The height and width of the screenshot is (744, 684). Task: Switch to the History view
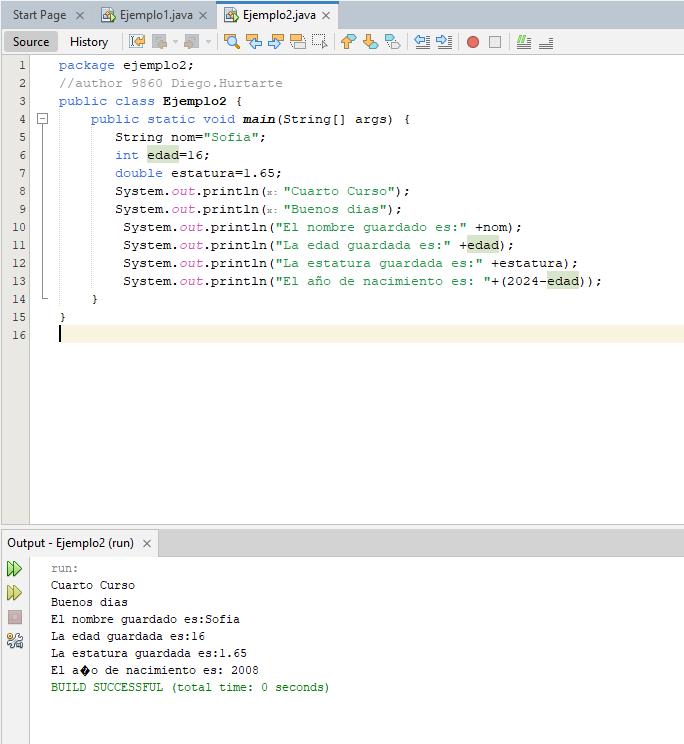[x=89, y=42]
